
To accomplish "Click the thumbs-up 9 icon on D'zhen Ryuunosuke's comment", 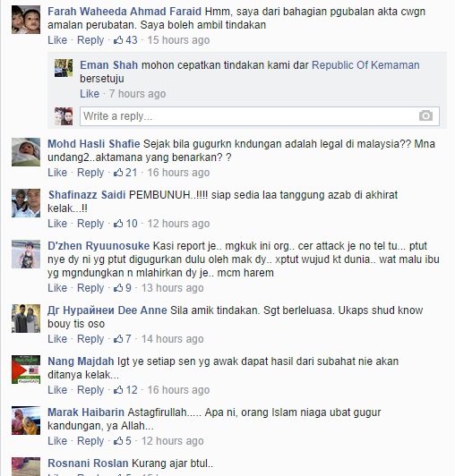I will (123, 288).
